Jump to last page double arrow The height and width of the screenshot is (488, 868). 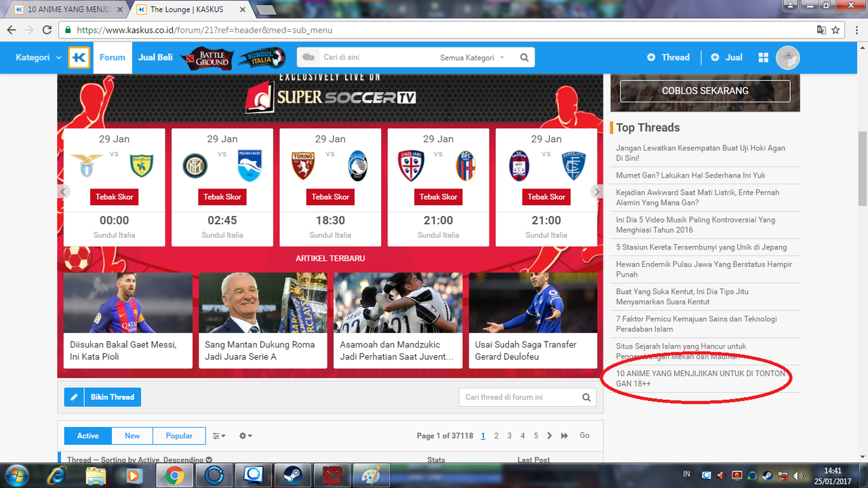click(x=564, y=436)
